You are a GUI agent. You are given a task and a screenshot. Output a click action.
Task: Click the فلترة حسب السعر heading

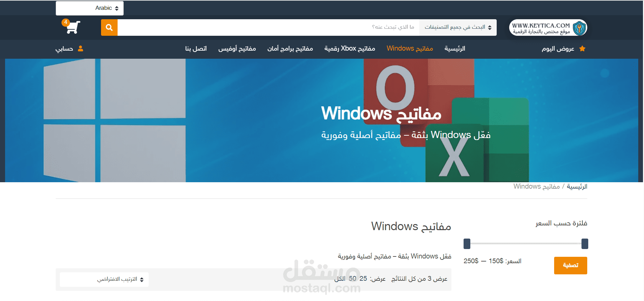[x=561, y=223]
